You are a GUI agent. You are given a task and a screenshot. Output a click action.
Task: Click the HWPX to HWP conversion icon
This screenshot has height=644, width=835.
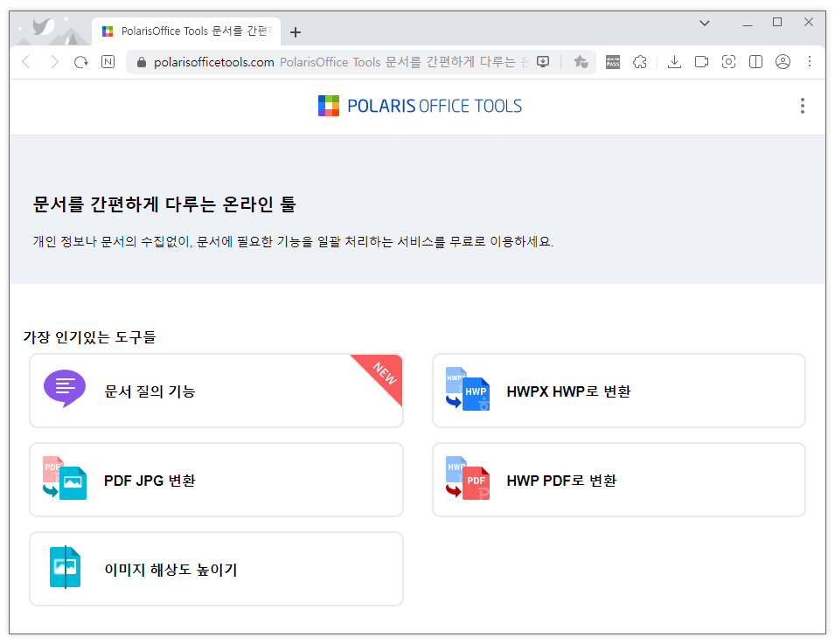468,389
